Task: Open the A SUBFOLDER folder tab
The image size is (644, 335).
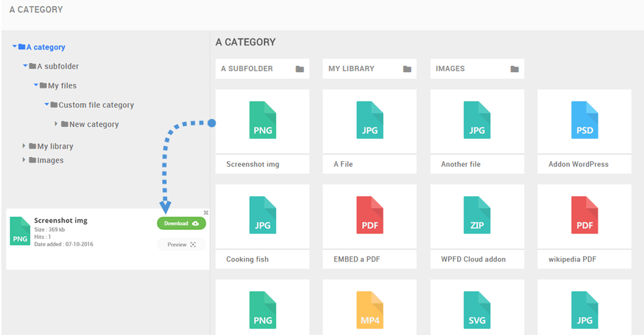Action: (x=262, y=69)
